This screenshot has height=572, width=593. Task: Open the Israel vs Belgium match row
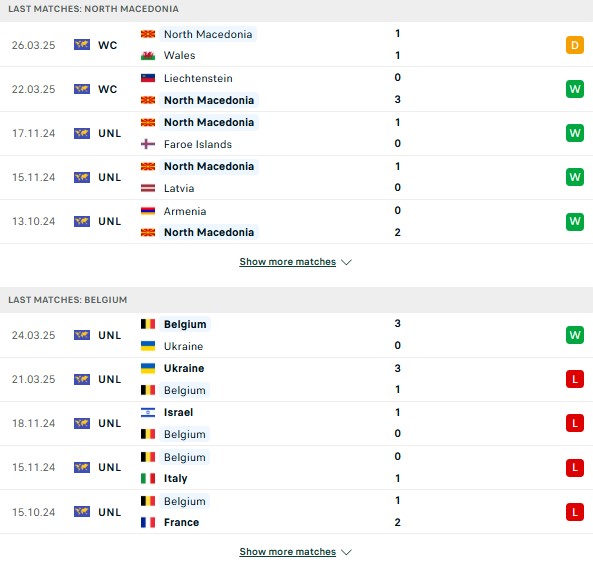click(296, 423)
